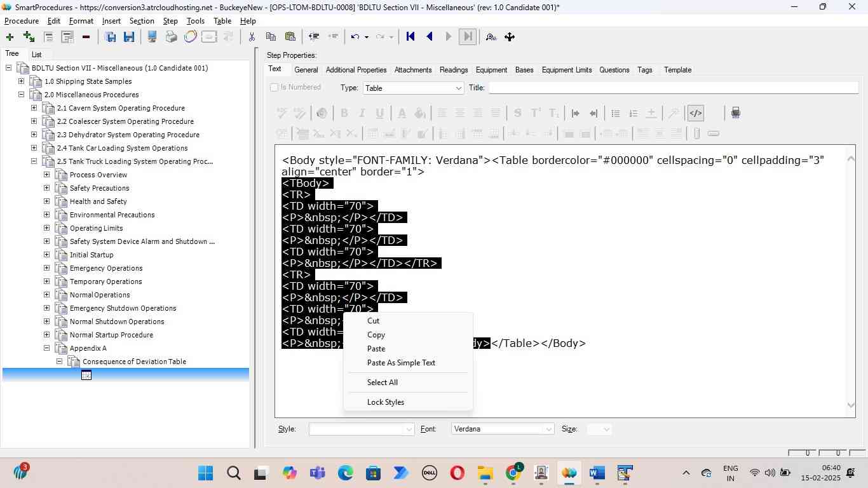
Task: Select Paste As Simple Text option
Action: [x=401, y=363]
